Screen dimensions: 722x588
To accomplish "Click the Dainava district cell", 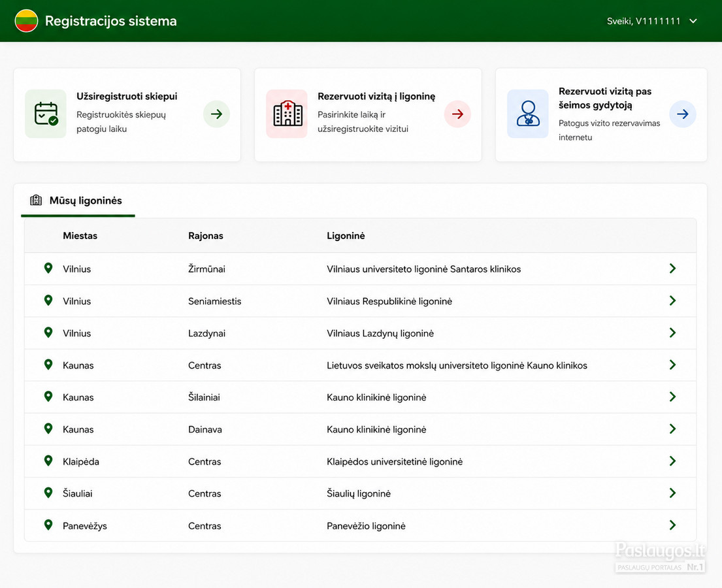I will click(x=205, y=430).
